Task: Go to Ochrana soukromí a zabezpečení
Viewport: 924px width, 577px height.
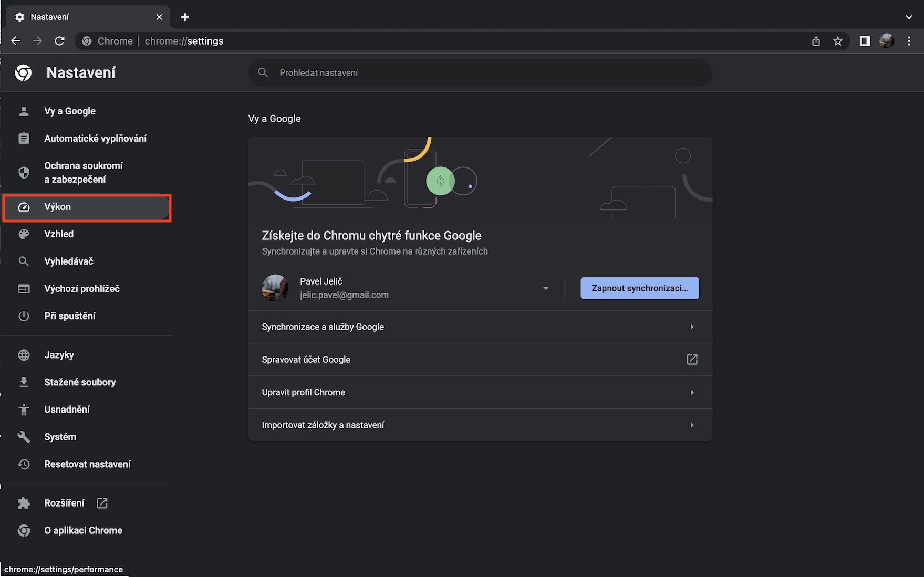Action: point(84,172)
